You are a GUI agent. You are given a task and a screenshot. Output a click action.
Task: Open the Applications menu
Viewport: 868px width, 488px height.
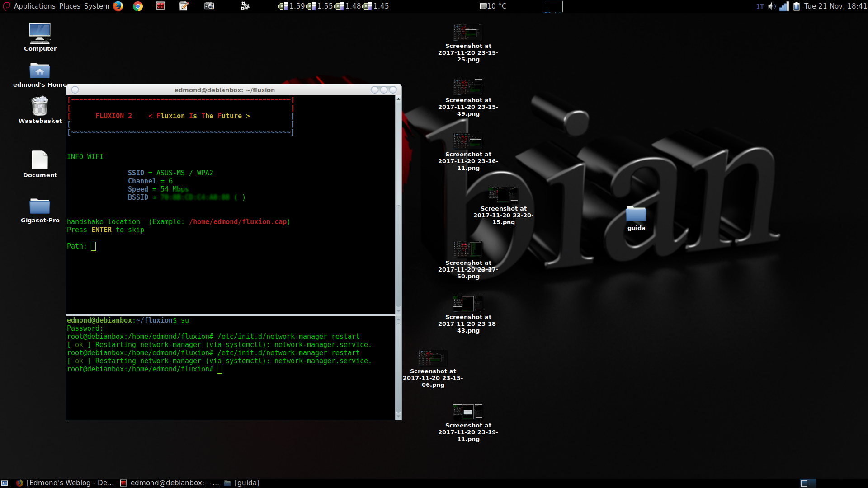[34, 6]
